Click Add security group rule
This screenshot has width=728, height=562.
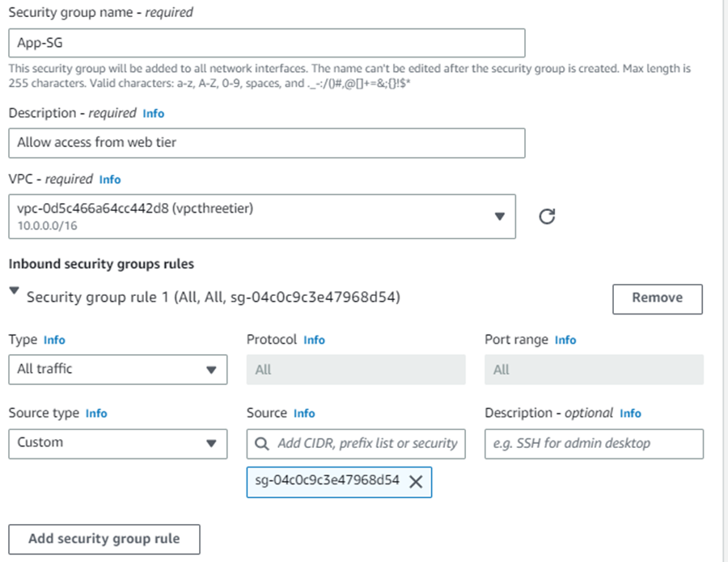[104, 539]
